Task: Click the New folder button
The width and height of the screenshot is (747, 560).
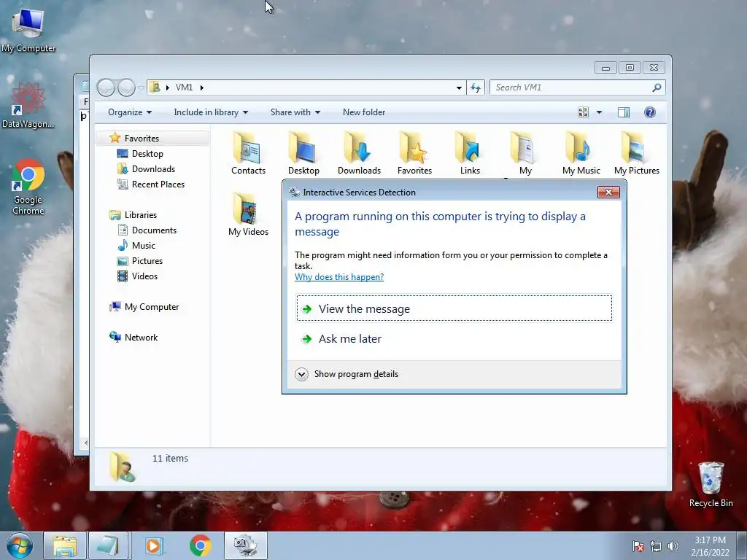Action: (364, 112)
